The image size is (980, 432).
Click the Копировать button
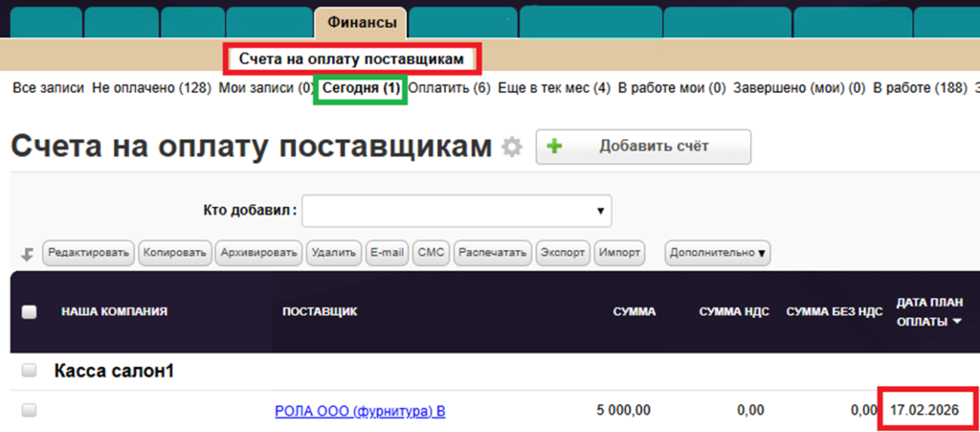[x=174, y=253]
